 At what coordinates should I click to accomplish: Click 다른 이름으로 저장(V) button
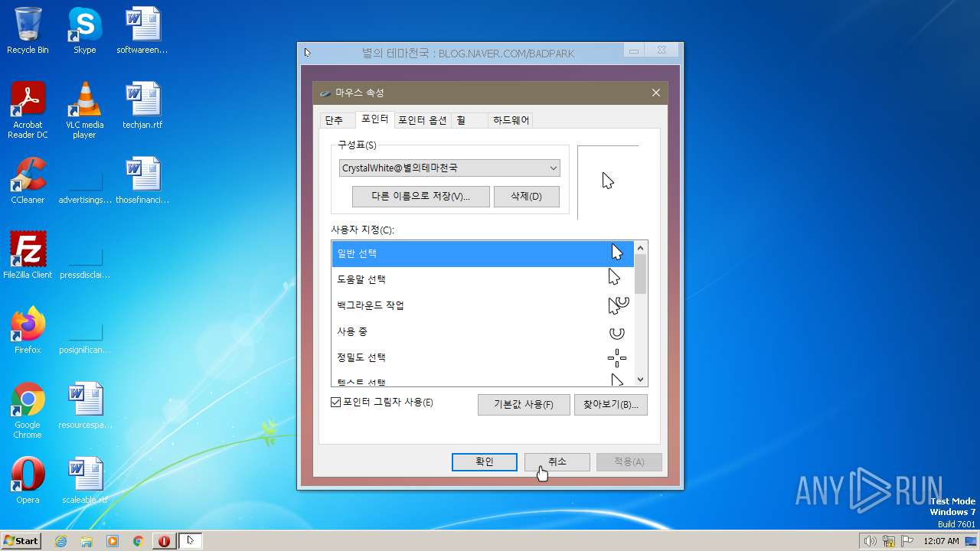420,197
